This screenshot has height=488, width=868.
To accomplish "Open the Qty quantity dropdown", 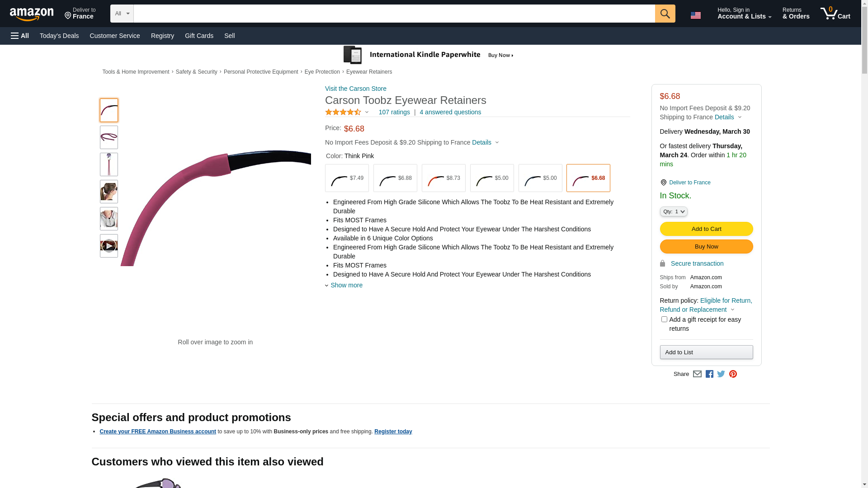I will click(x=673, y=211).
